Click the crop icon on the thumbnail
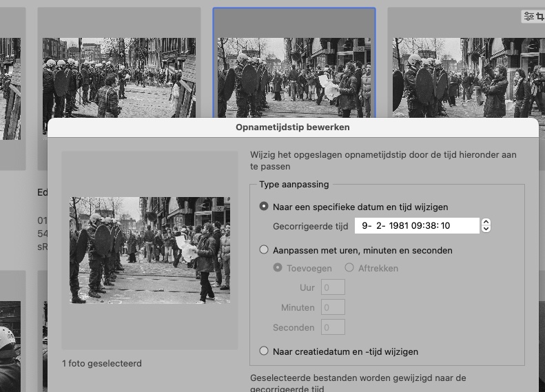545x392 pixels. (x=540, y=16)
